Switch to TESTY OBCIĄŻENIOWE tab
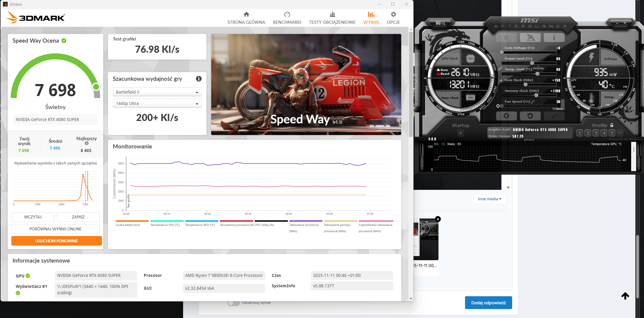This screenshot has height=318, width=644. tap(332, 18)
